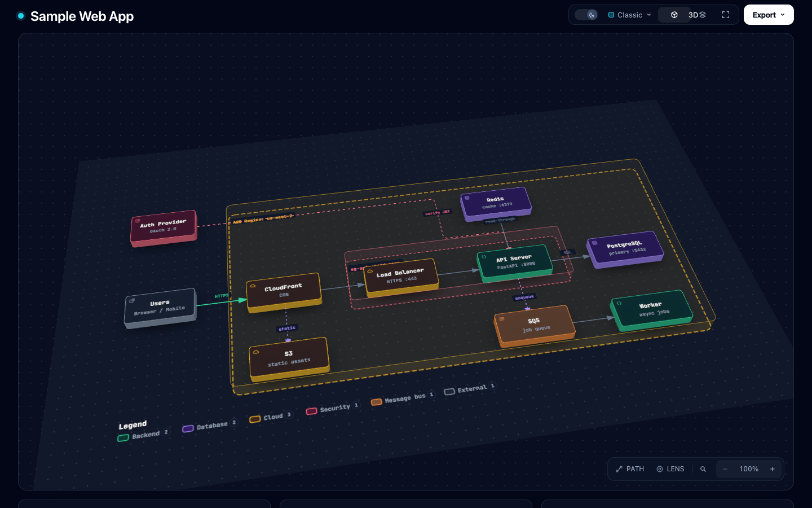Click the stacked layers icon beside 3D
The image size is (812, 508).
point(703,15)
